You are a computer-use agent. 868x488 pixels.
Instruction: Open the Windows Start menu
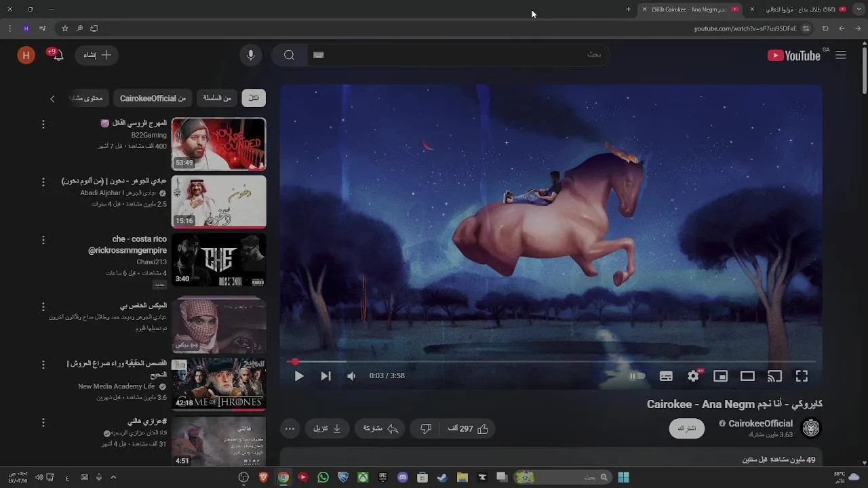[x=623, y=477]
